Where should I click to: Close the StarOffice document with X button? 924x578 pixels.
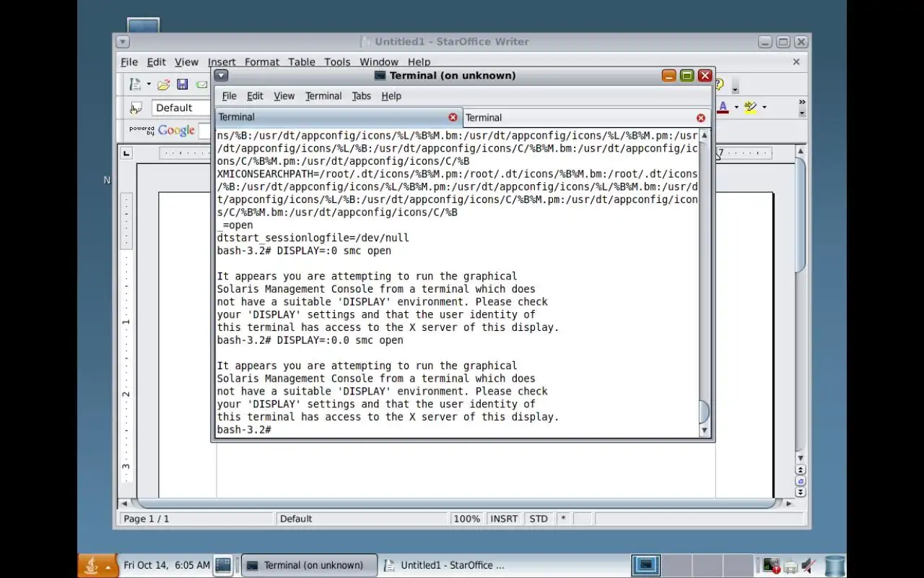click(x=796, y=62)
